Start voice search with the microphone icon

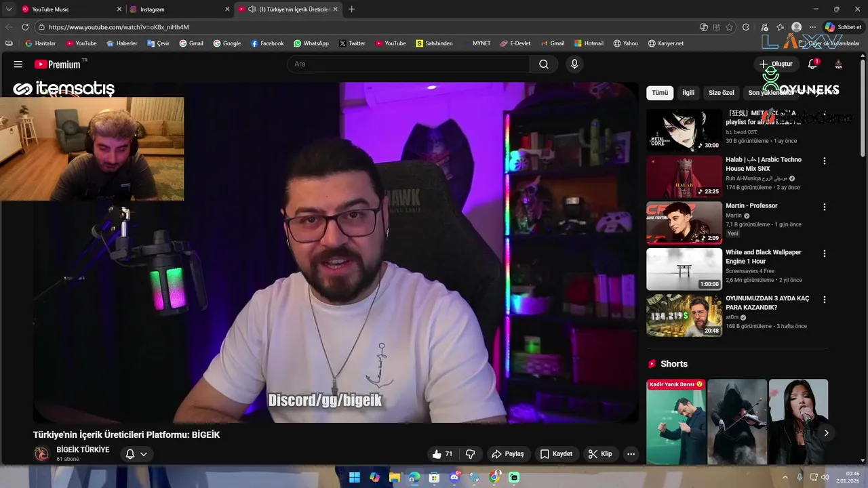coord(574,64)
